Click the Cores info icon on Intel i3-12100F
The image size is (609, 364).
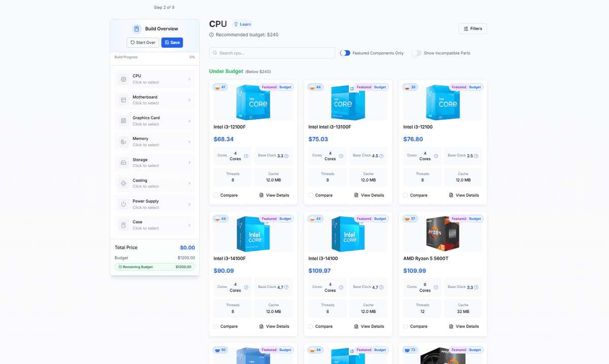pos(246,156)
